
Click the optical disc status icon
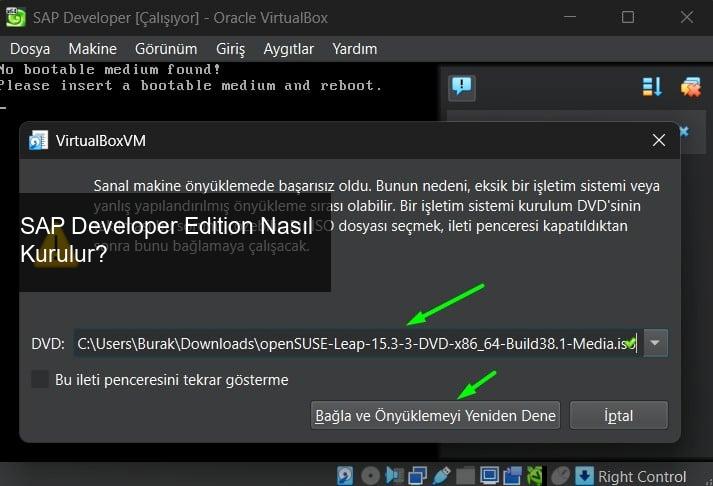370,476
